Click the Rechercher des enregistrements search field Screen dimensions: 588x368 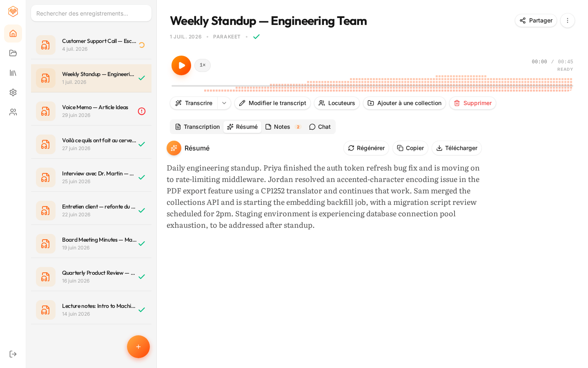click(91, 13)
